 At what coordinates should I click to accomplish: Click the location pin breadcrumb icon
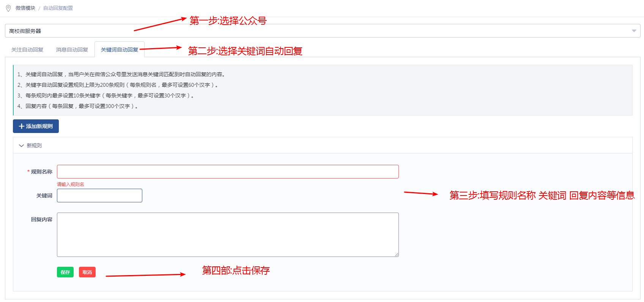[x=8, y=8]
